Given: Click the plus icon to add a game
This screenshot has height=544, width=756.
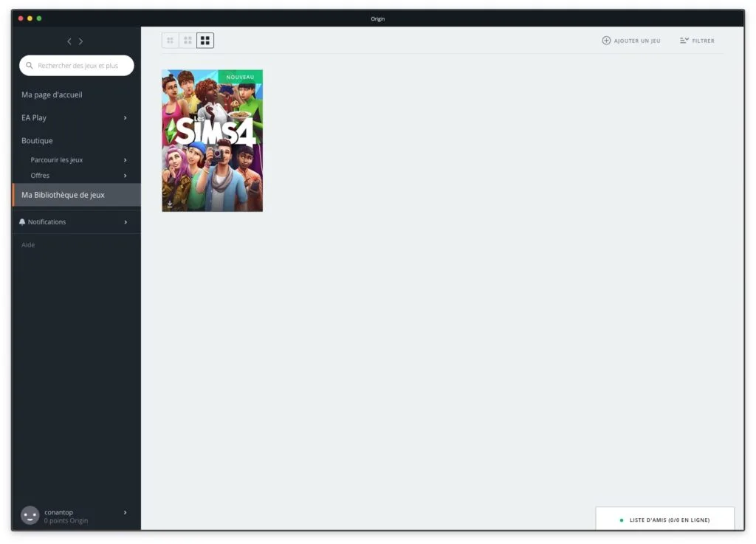Looking at the screenshot, I should tap(606, 41).
